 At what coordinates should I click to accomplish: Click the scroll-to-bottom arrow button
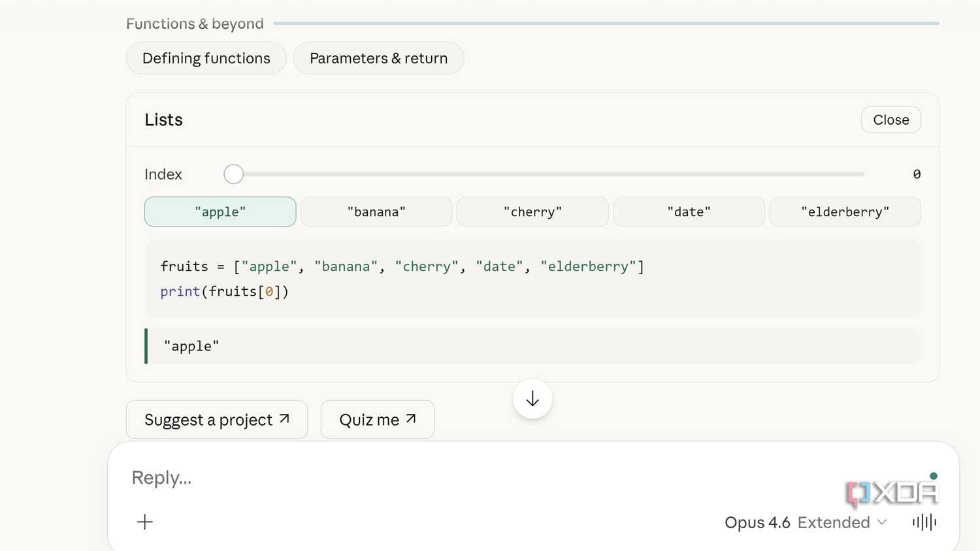(x=532, y=399)
